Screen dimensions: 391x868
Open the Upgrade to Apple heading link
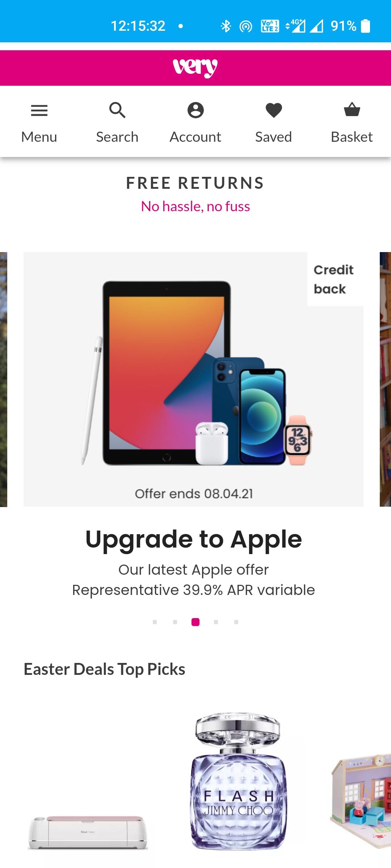click(x=194, y=539)
